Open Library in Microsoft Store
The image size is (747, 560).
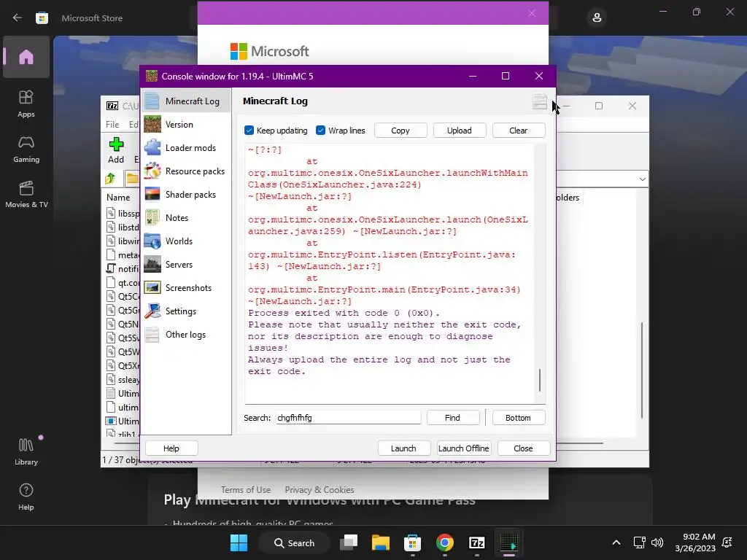click(26, 451)
